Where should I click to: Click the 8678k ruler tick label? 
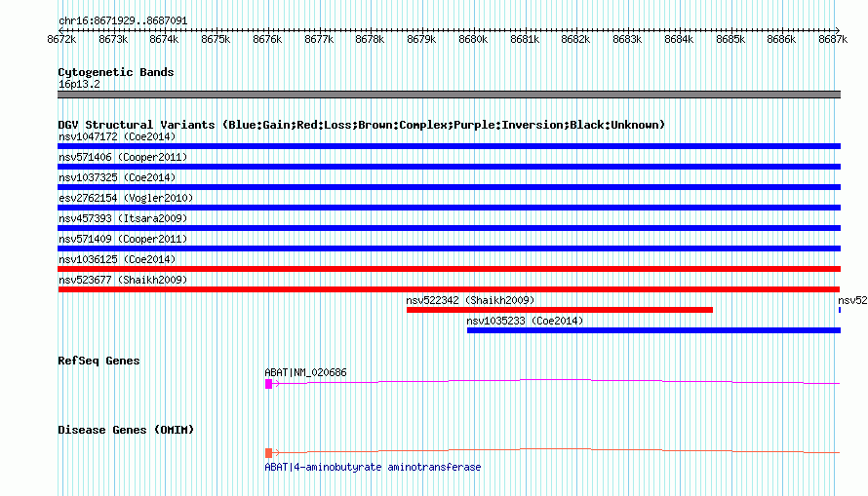coord(370,39)
